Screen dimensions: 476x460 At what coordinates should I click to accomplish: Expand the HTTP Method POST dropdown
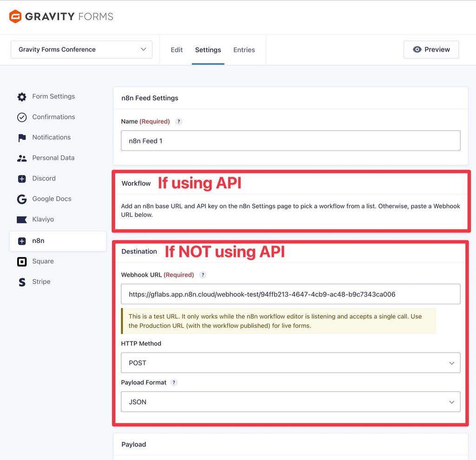pyautogui.click(x=291, y=363)
